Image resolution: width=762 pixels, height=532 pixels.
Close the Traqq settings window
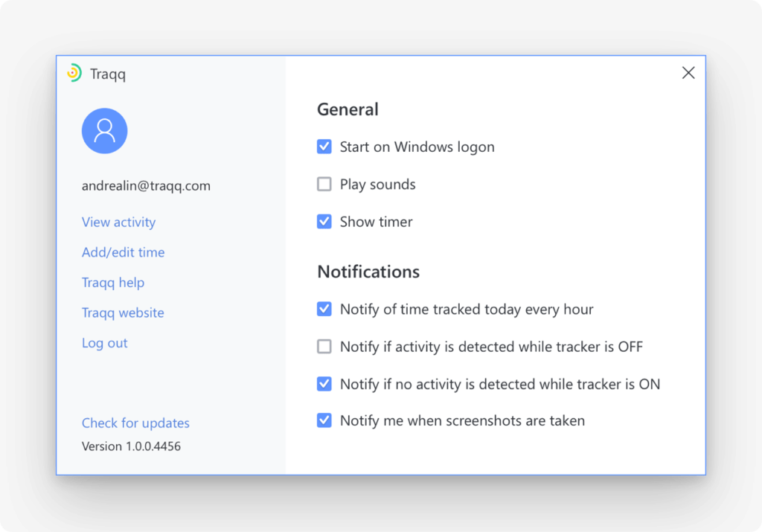(688, 73)
